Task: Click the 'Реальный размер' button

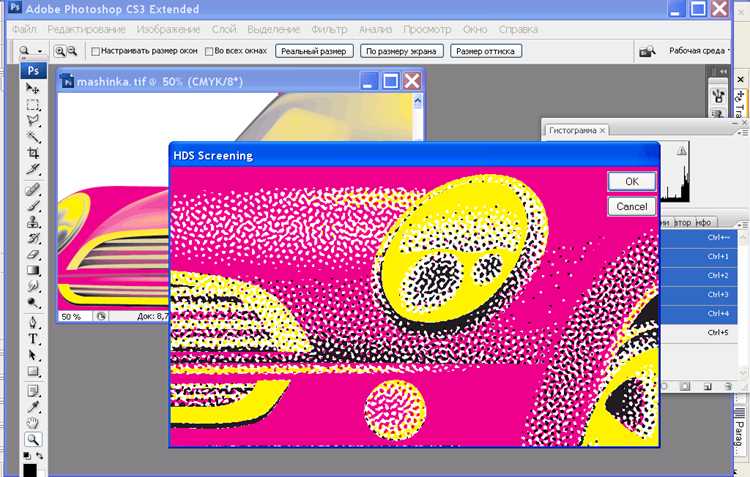Action: (314, 51)
